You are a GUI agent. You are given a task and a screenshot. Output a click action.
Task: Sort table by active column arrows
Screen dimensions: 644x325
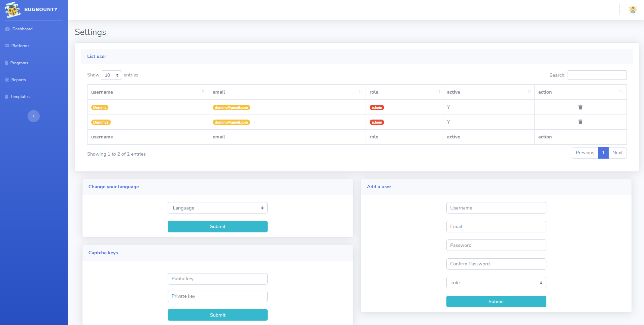529,91
